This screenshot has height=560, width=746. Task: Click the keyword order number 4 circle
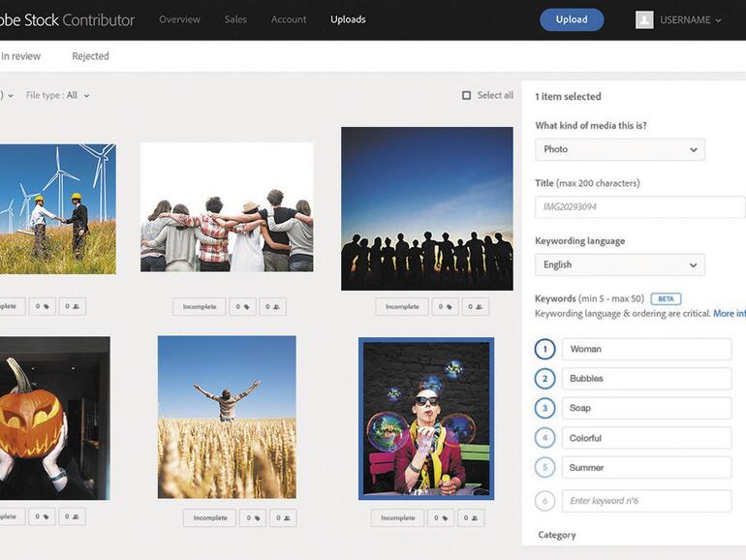pos(544,438)
